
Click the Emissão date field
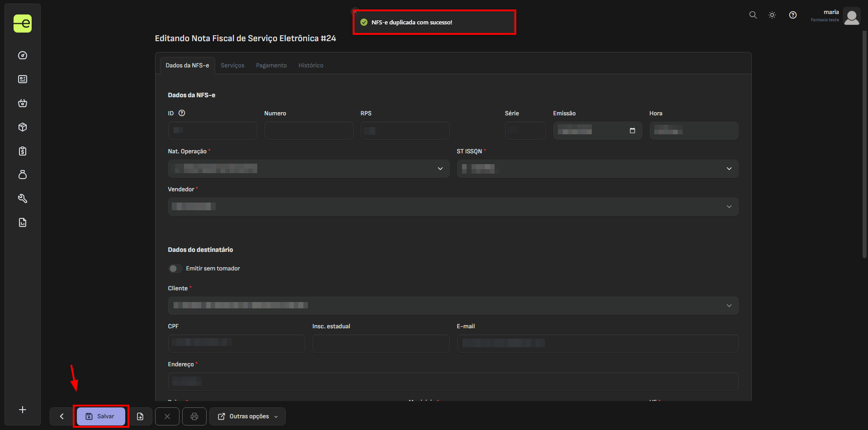(598, 131)
